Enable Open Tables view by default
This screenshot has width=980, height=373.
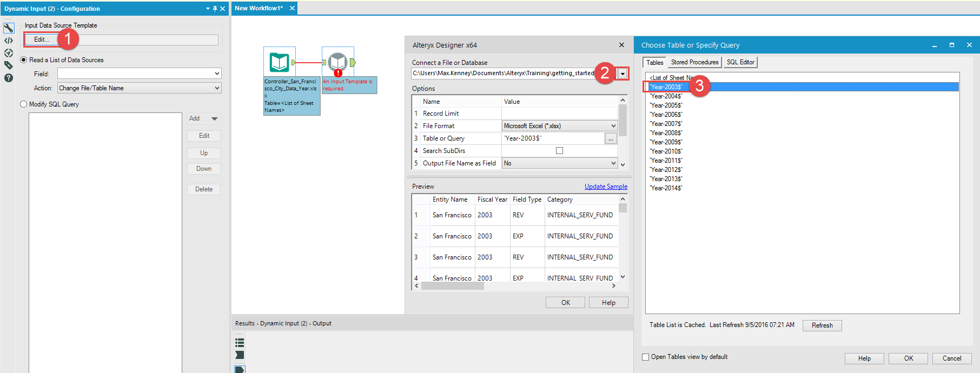click(x=645, y=357)
